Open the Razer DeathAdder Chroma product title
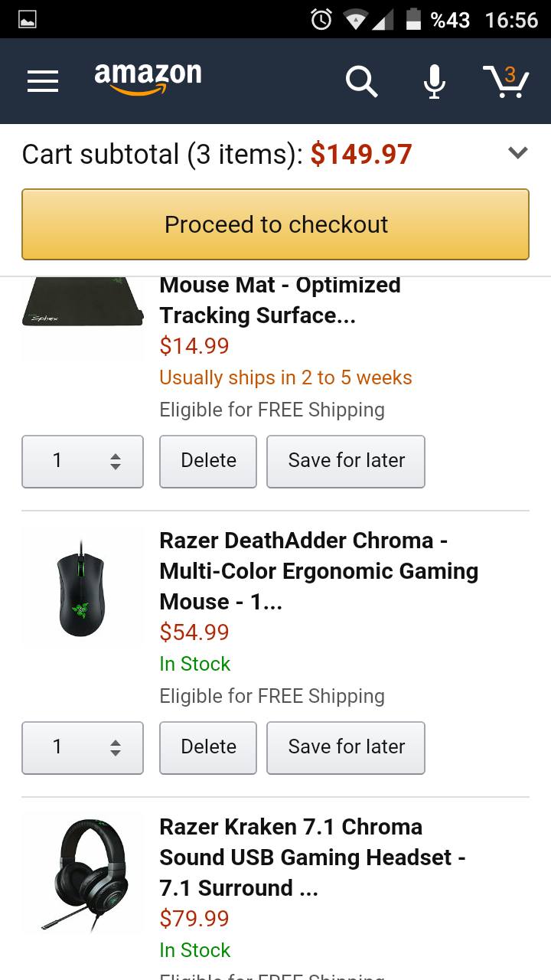The image size is (551, 980). click(318, 571)
